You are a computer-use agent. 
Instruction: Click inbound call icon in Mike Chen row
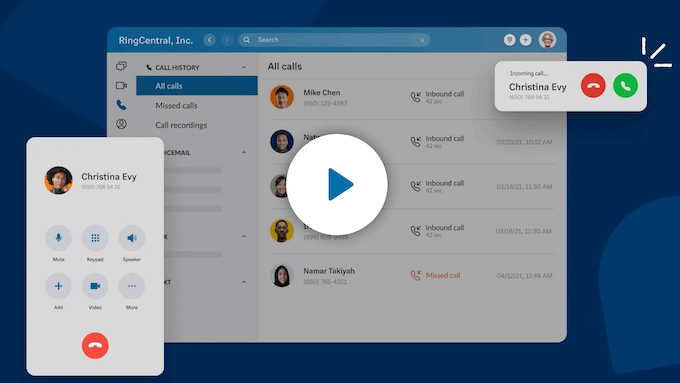(415, 97)
